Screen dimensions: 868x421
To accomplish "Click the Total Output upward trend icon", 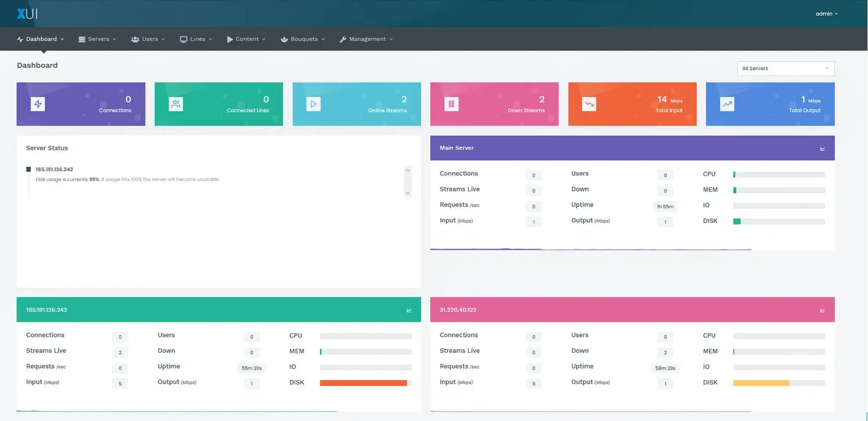I will pyautogui.click(x=727, y=104).
